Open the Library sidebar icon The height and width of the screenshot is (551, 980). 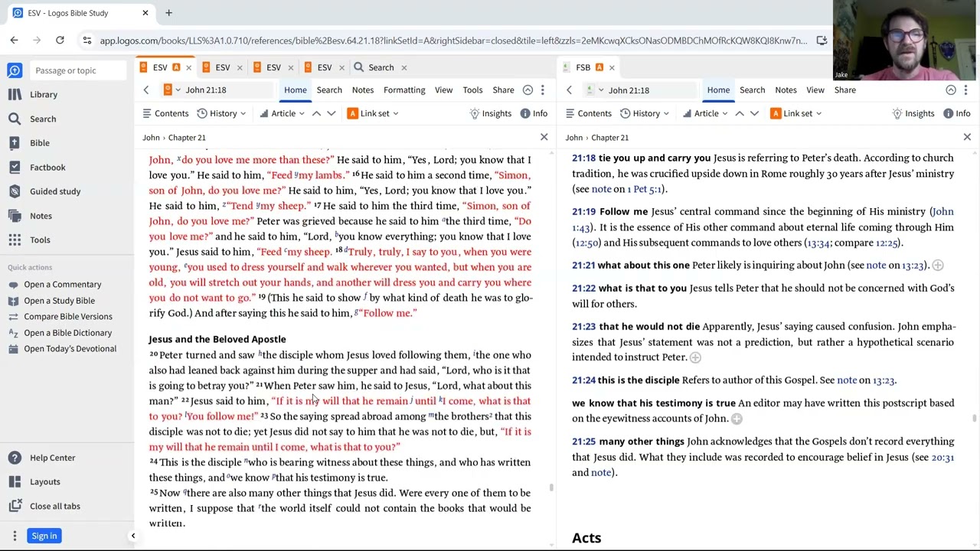point(15,94)
